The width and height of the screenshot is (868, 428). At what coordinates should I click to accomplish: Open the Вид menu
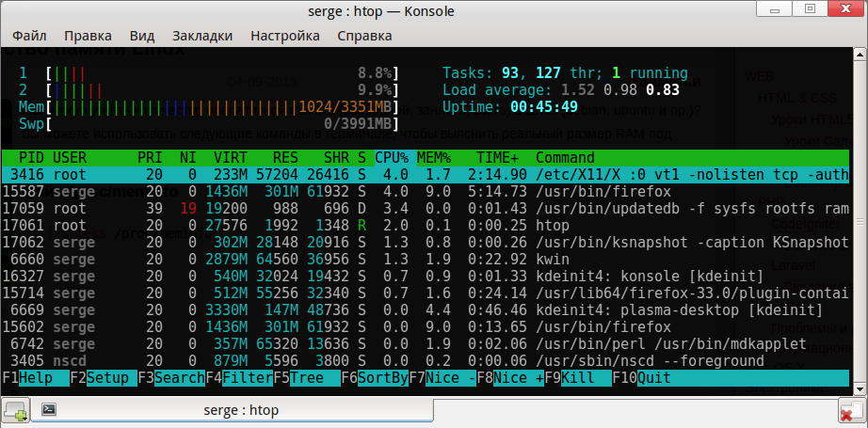(142, 36)
